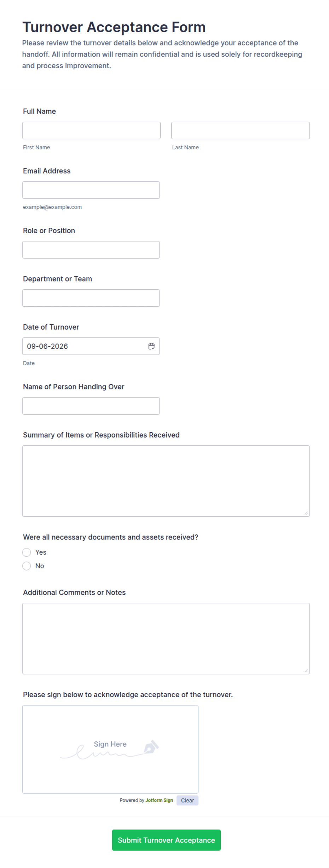
Task: Click the resize handle of Additional Comments textarea
Action: (306, 670)
